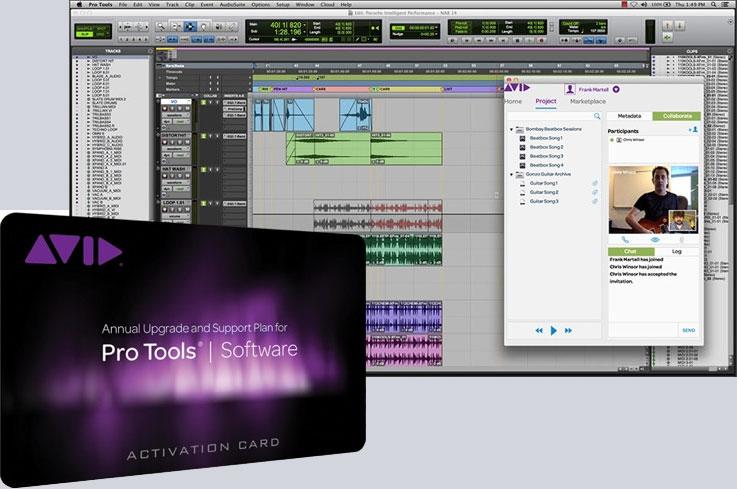Click the Apple menu icon
The height and width of the screenshot is (489, 737).
(79, 4)
